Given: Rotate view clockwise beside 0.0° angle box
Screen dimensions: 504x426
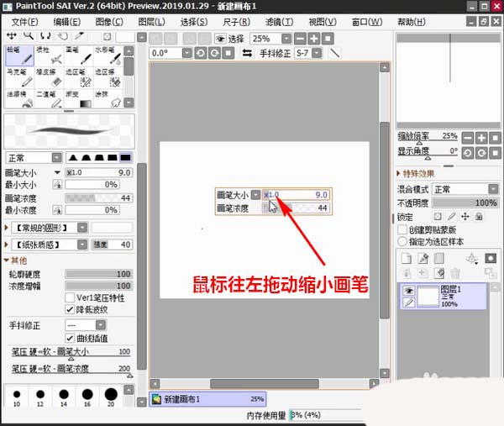Looking at the screenshot, I should coord(214,53).
